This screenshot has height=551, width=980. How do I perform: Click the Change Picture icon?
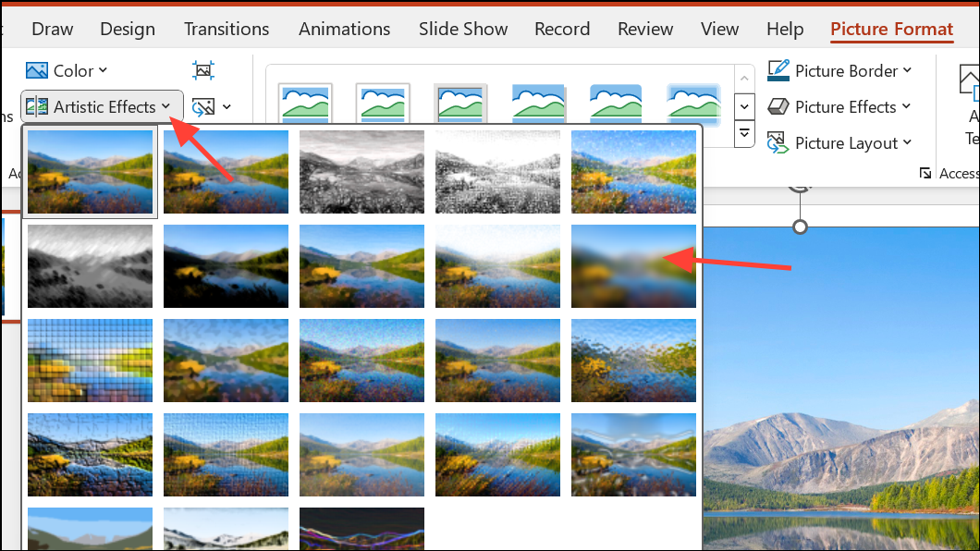click(203, 107)
